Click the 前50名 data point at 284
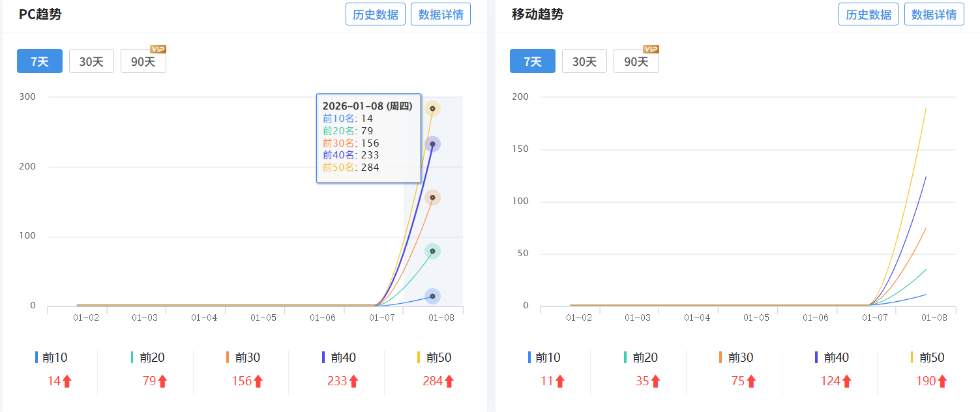980x412 pixels. (x=432, y=109)
